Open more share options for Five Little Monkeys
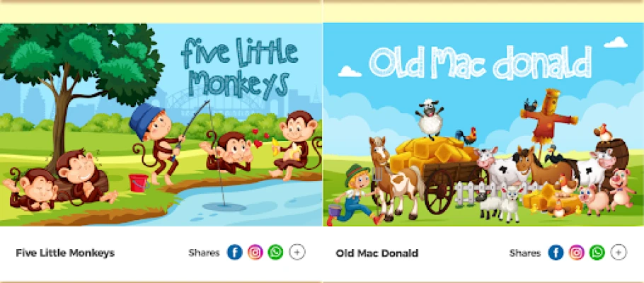The width and height of the screenshot is (644, 283). [x=297, y=252]
